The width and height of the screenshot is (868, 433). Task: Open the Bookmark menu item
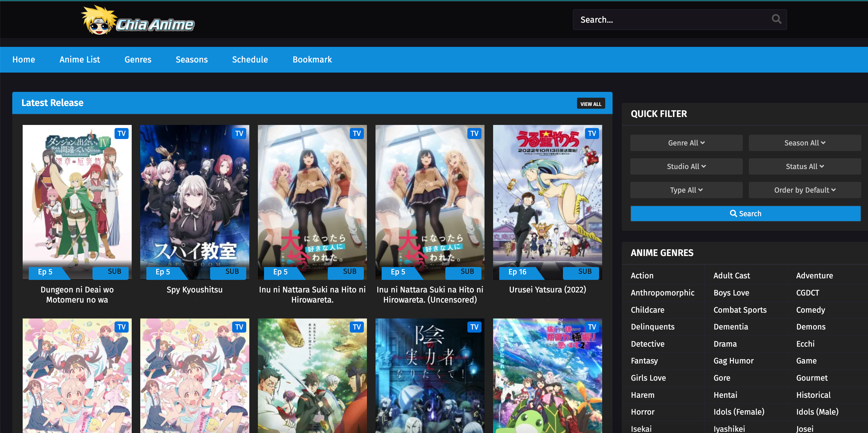point(312,59)
